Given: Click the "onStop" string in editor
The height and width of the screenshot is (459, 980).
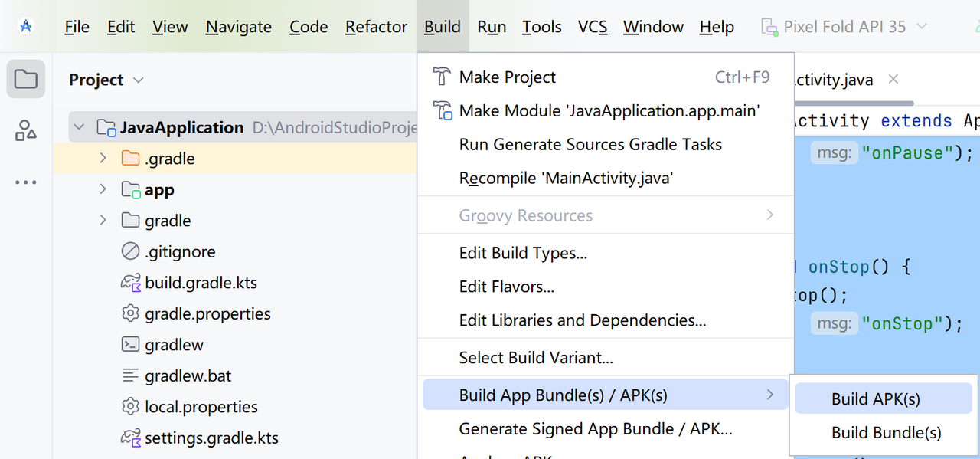Looking at the screenshot, I should coord(902,323).
